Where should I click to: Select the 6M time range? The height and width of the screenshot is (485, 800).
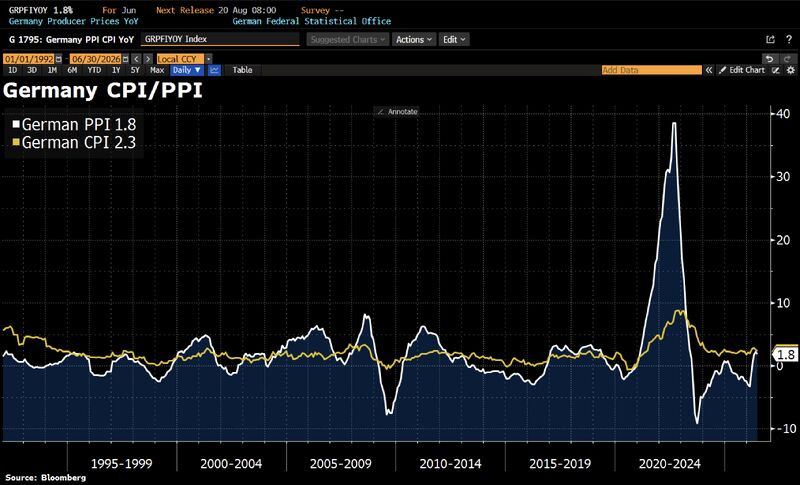pos(72,70)
